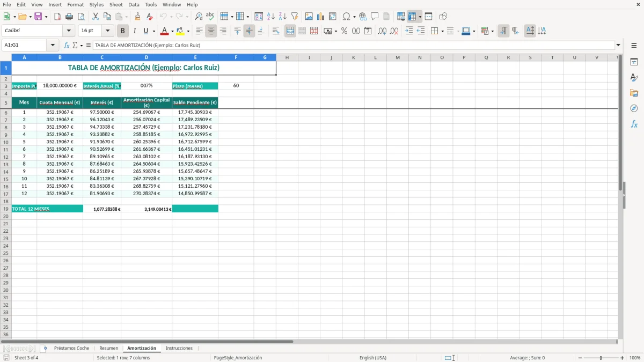644x362 pixels.
Task: Click the zoom in plus button
Action: click(x=623, y=358)
